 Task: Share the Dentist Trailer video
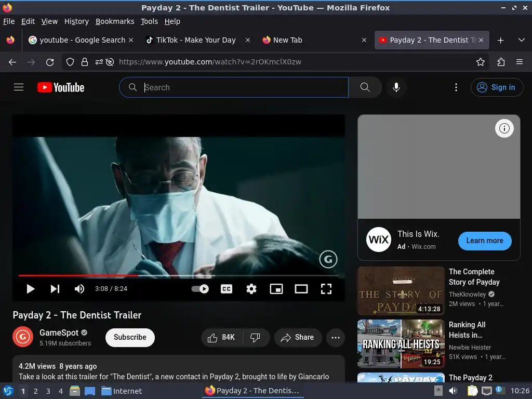[x=298, y=337]
